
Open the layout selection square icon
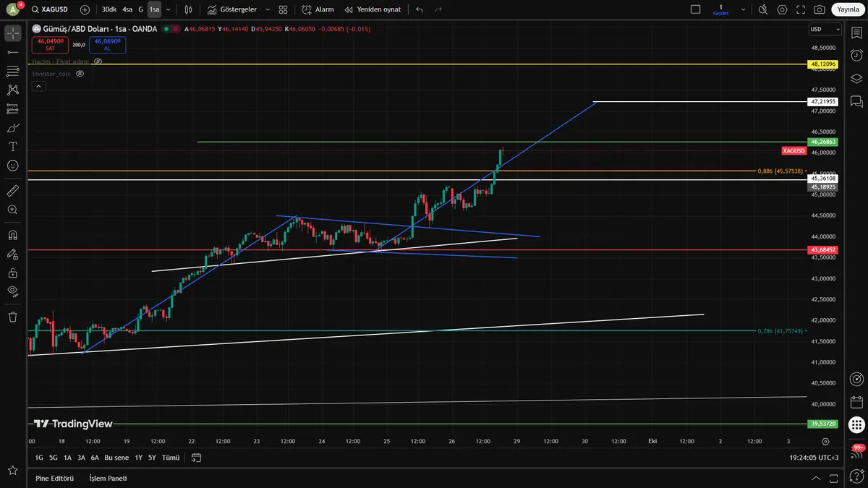[x=696, y=9]
